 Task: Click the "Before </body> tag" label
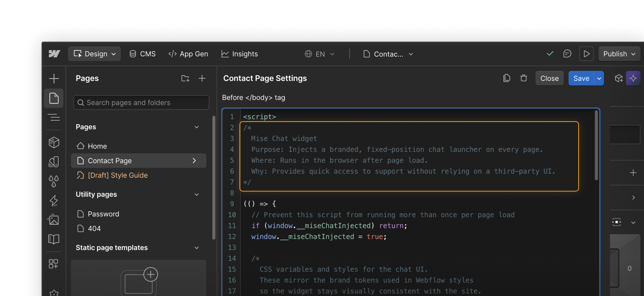[254, 97]
